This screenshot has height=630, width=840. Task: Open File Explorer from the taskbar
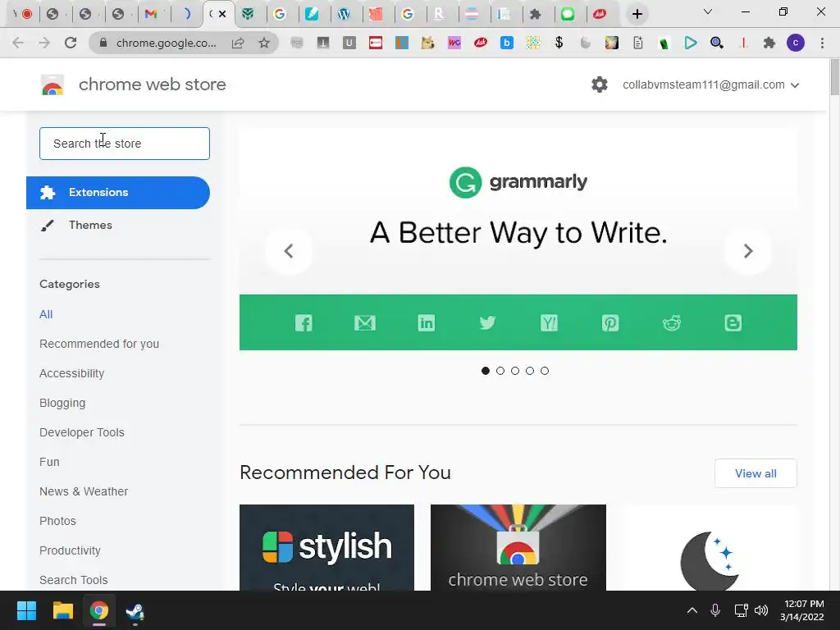(62, 610)
